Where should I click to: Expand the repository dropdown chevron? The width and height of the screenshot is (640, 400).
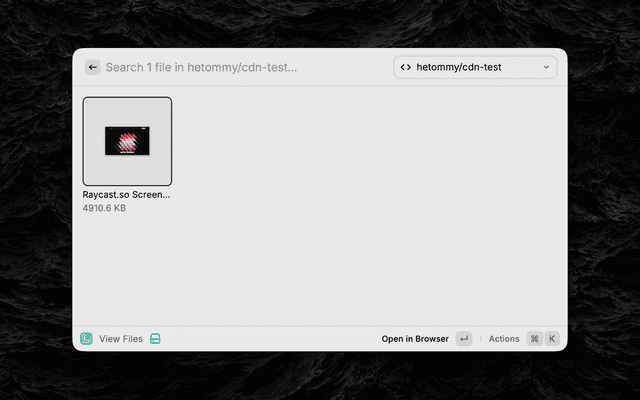(546, 67)
